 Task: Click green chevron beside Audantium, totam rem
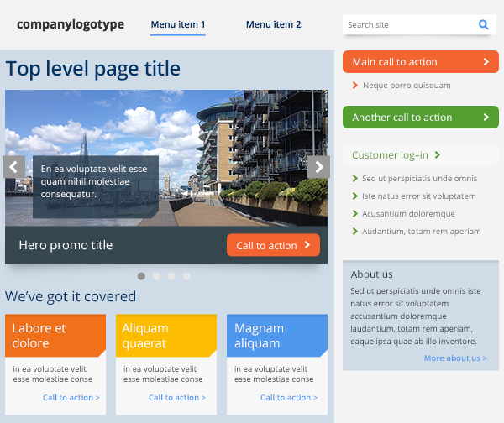pyautogui.click(x=354, y=232)
